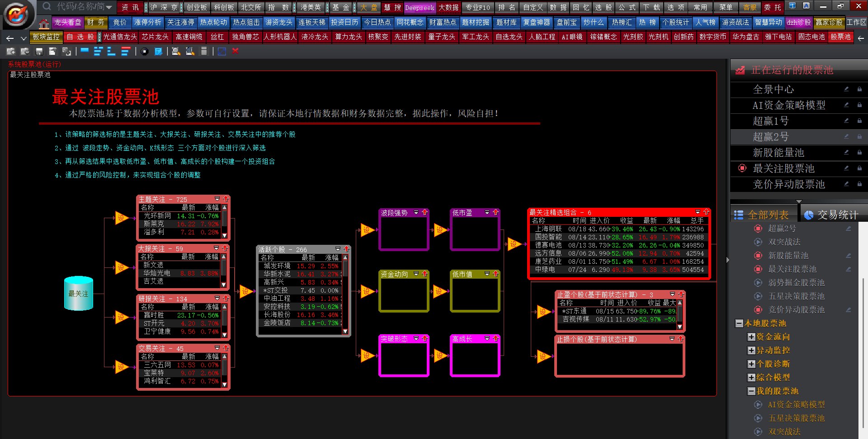Click the add folder toolbar icon
The image size is (868, 439).
coord(11,51)
